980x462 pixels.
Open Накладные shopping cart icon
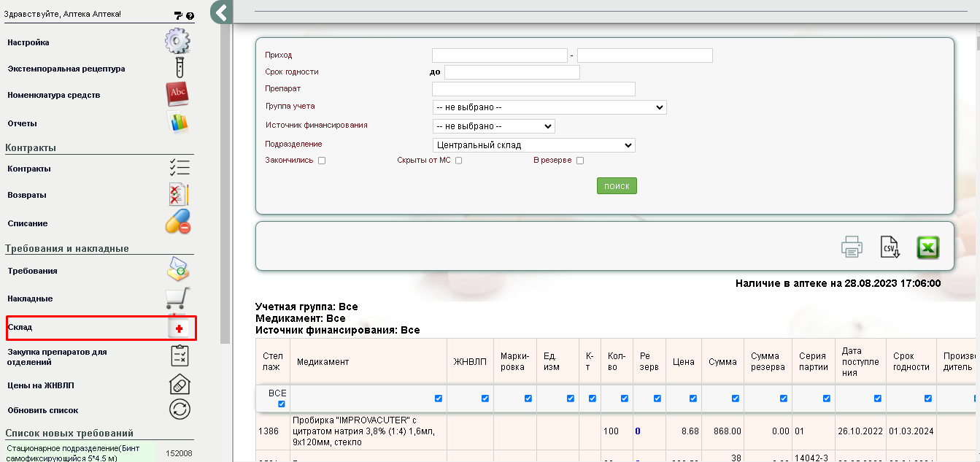[178, 298]
